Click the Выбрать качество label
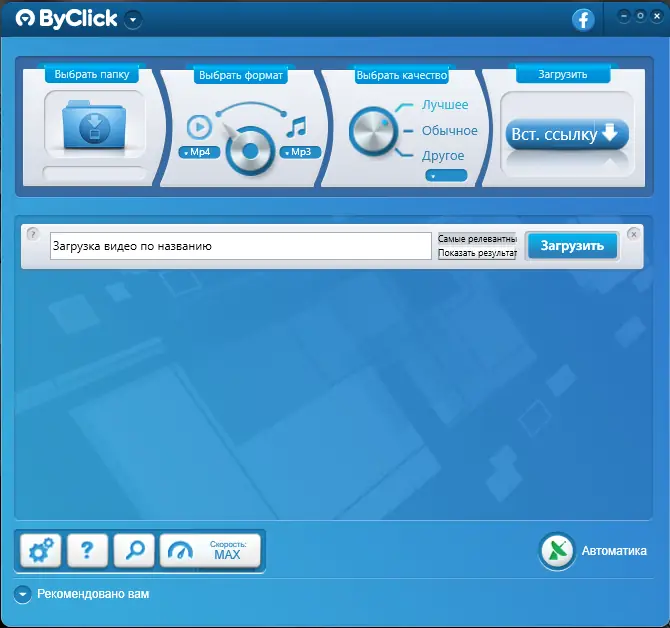Viewport: 670px width, 628px height. (402, 75)
